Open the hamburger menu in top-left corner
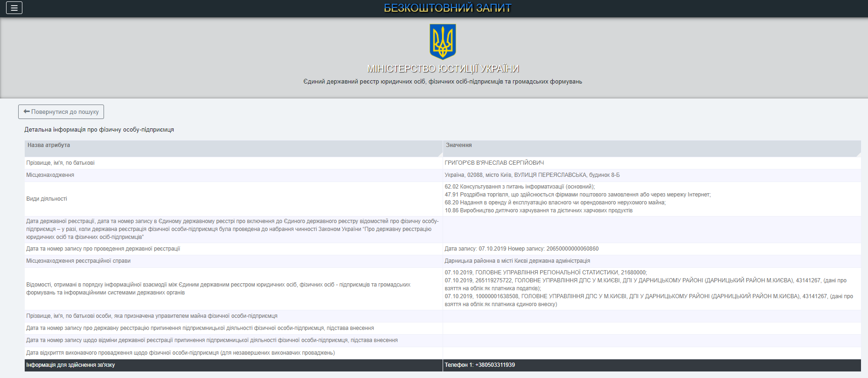 pyautogui.click(x=14, y=8)
